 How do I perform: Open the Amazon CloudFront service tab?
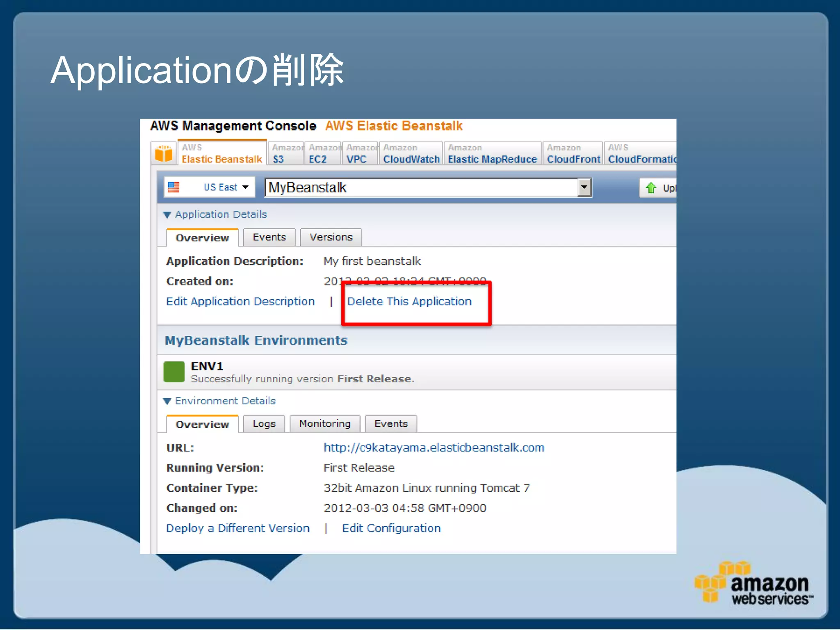point(573,153)
